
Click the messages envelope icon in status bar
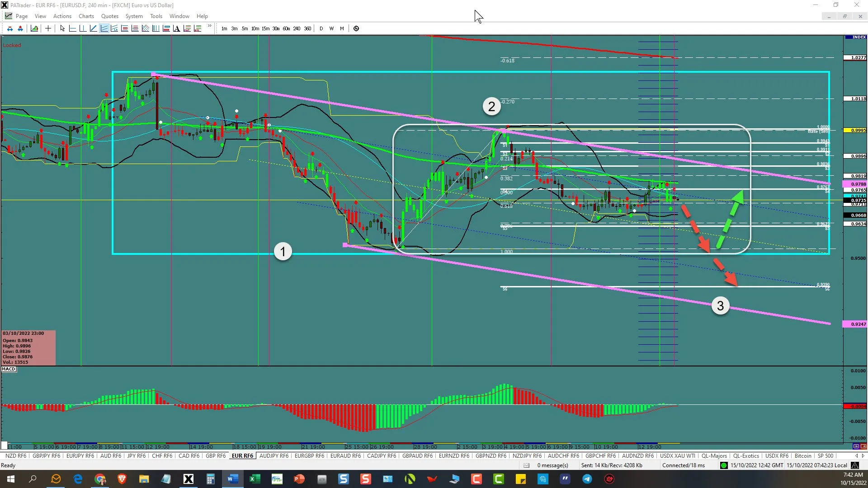(527, 465)
